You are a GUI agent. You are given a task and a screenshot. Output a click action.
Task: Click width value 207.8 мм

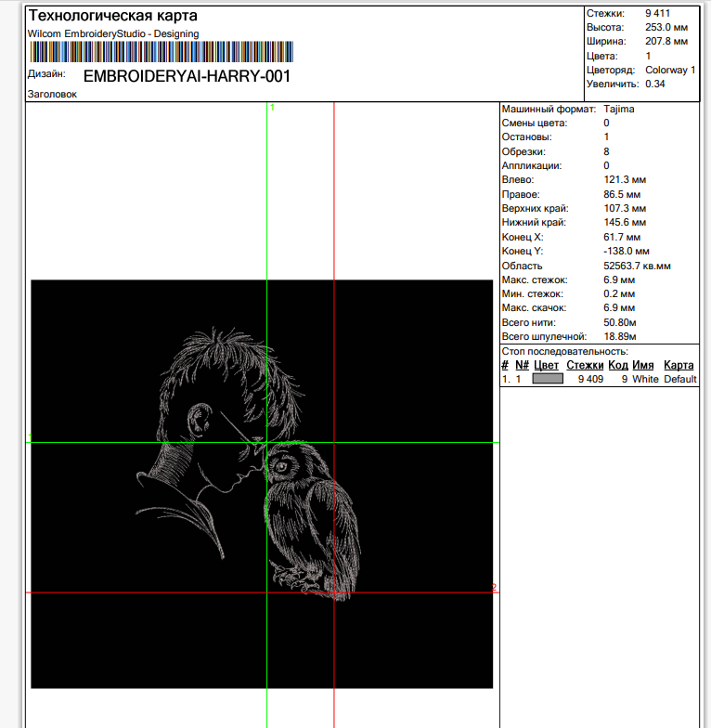pos(666,41)
